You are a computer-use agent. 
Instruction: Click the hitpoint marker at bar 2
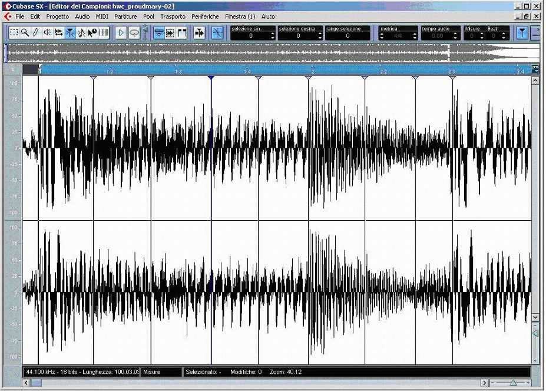[x=309, y=77]
